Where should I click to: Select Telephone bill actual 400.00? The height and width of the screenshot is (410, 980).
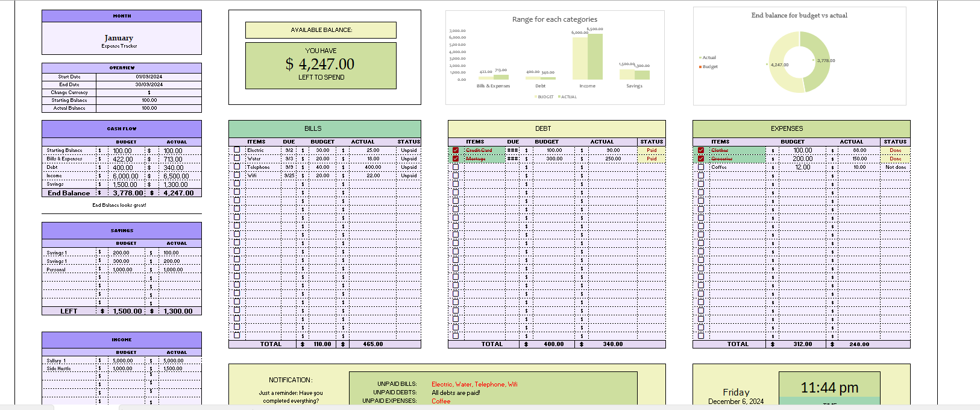(x=372, y=167)
